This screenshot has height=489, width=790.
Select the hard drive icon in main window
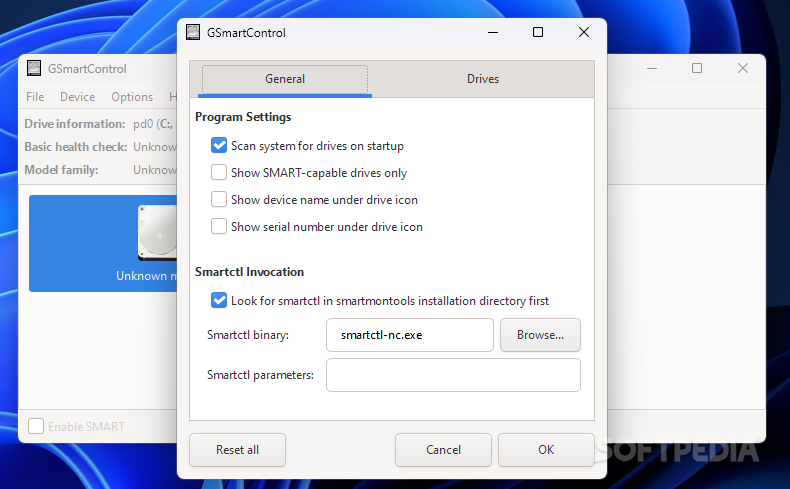point(157,233)
